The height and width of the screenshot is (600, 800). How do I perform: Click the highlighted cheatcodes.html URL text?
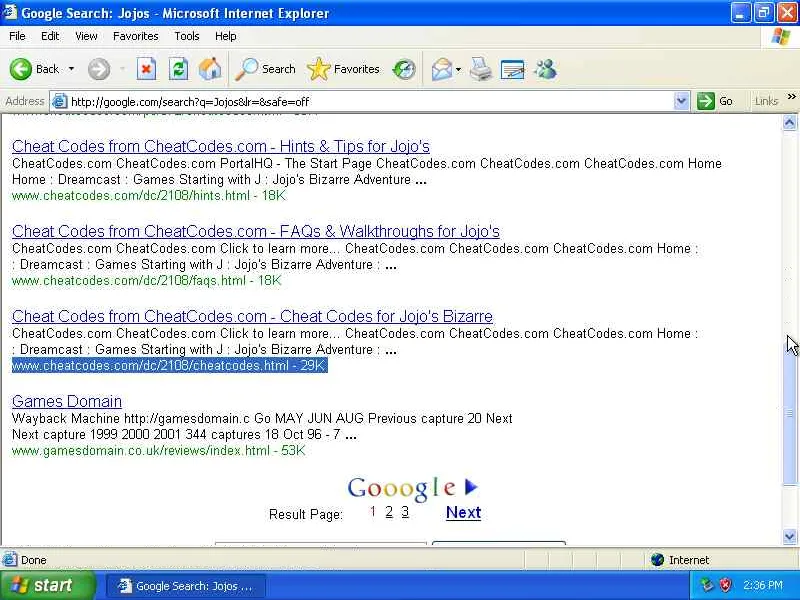pyautogui.click(x=169, y=365)
